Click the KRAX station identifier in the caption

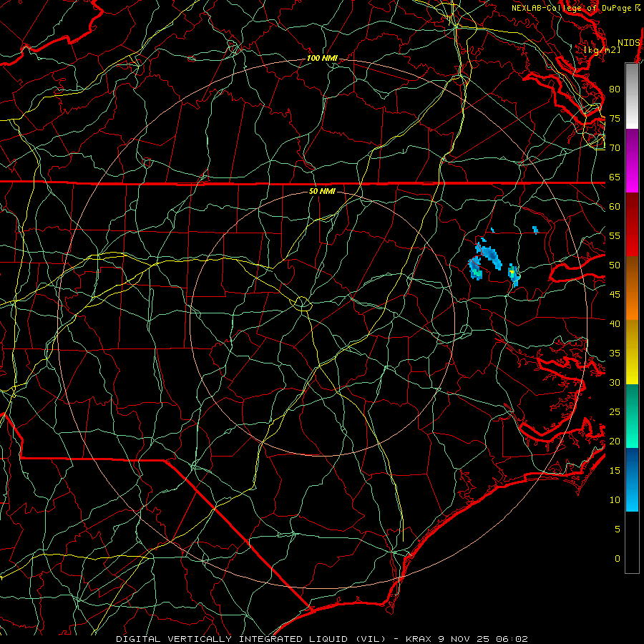coord(418,639)
